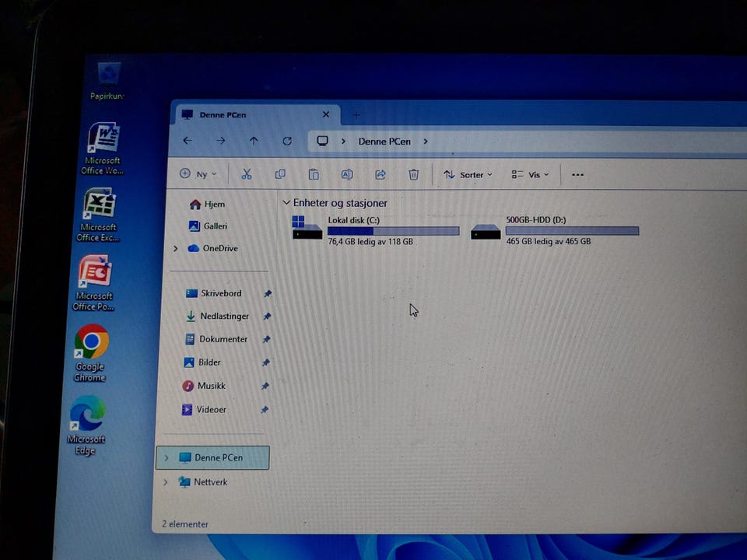The image size is (747, 560).
Task: Open the three-dots more options menu
Action: click(x=577, y=175)
